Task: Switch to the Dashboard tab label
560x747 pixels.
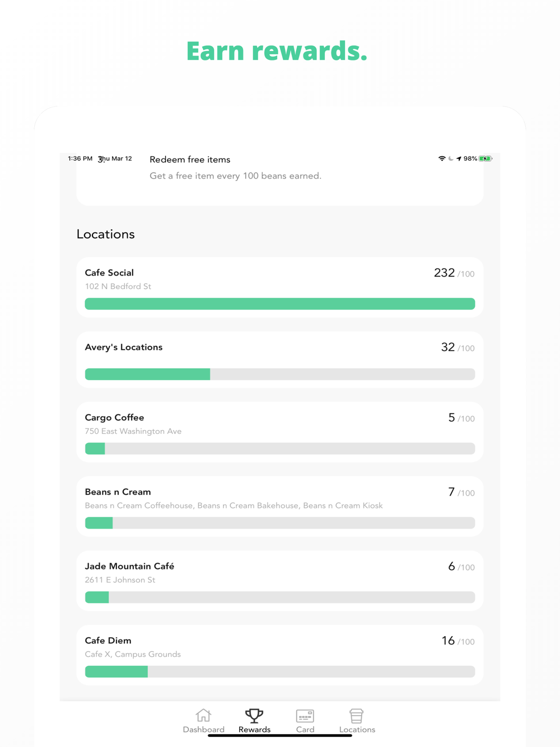Action: 203,730
